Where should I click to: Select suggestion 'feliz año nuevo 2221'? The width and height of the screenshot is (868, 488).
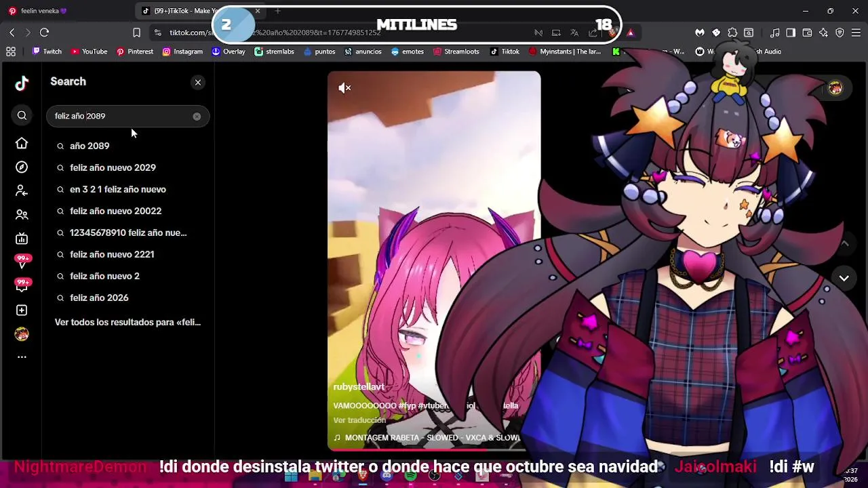tap(112, 254)
